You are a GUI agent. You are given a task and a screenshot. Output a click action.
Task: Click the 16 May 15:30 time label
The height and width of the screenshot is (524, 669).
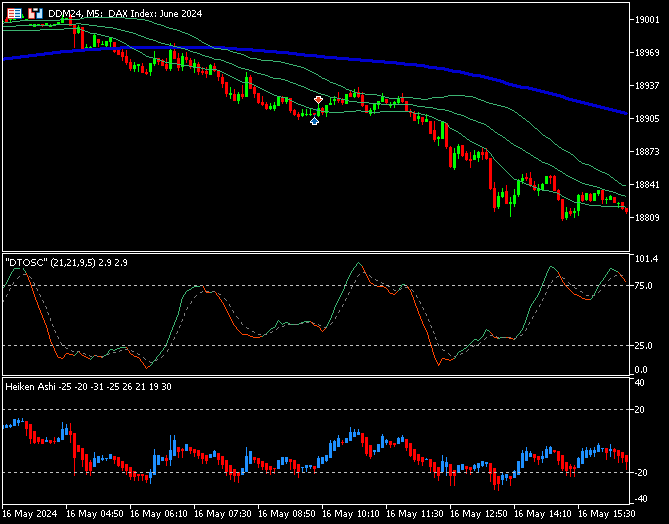(x=607, y=514)
